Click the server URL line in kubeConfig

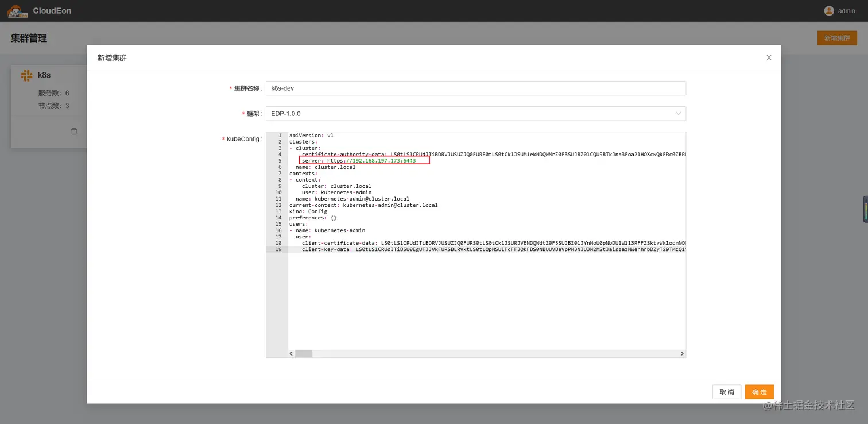click(359, 161)
